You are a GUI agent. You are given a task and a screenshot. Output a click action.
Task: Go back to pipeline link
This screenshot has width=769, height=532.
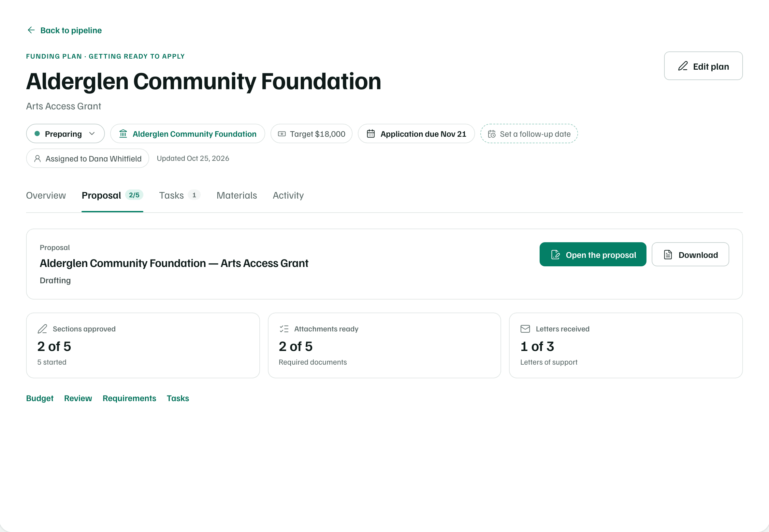[64, 30]
